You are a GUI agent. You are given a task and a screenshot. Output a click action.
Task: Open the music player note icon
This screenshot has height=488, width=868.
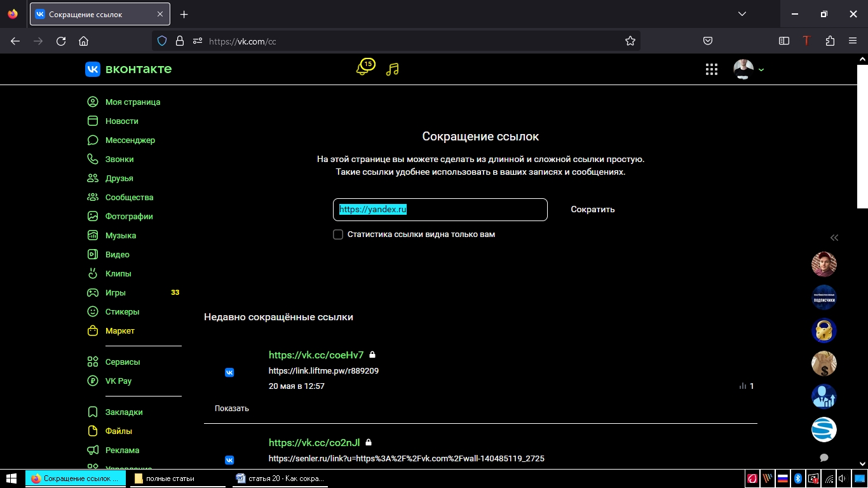click(x=393, y=69)
